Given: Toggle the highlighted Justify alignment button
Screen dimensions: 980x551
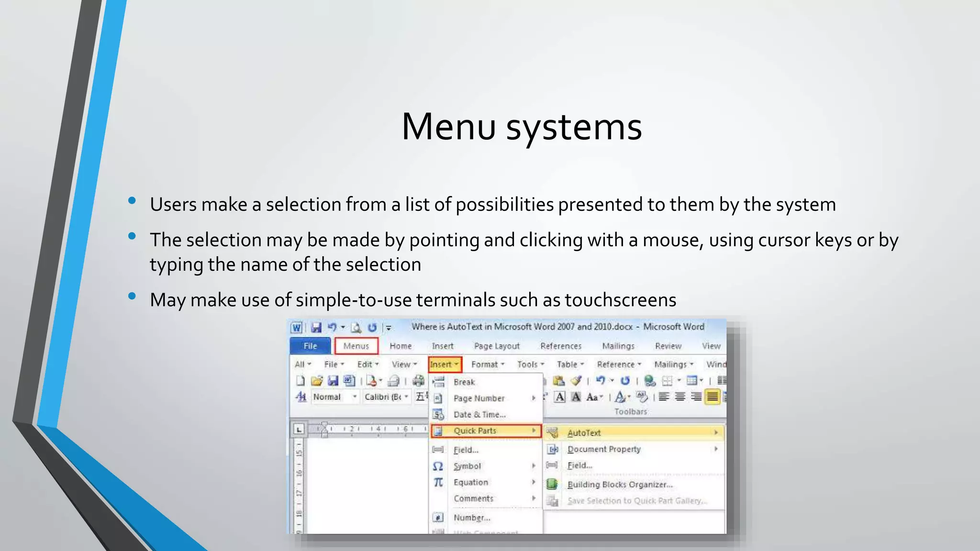Looking at the screenshot, I should (x=713, y=397).
